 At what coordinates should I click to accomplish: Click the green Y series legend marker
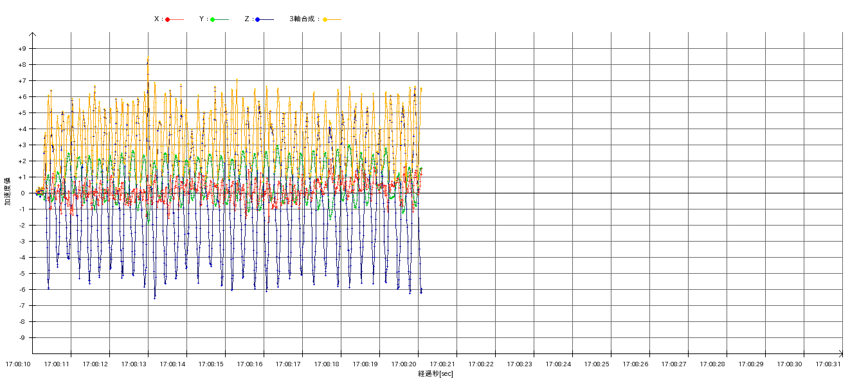click(x=213, y=19)
